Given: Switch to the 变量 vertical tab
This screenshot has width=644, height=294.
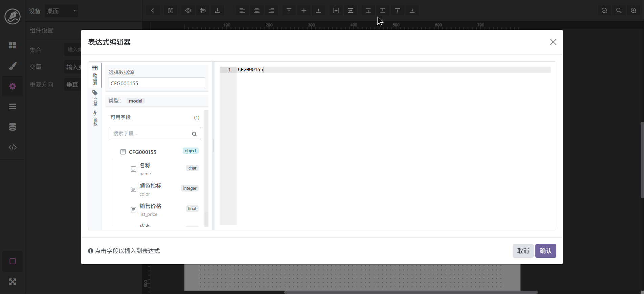Looking at the screenshot, I should point(95,98).
